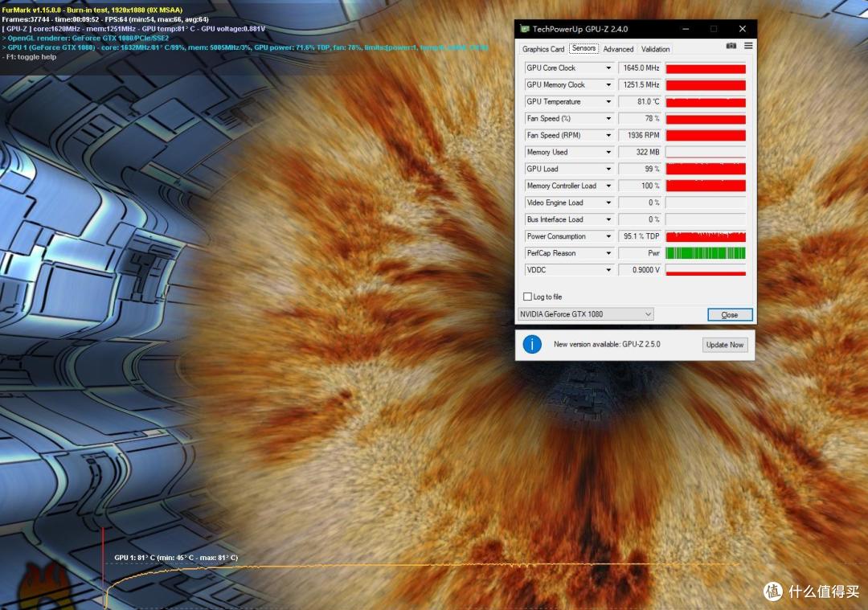Open the GPU Memory Clock sensor dropdown
The image size is (868, 610).
[x=608, y=84]
